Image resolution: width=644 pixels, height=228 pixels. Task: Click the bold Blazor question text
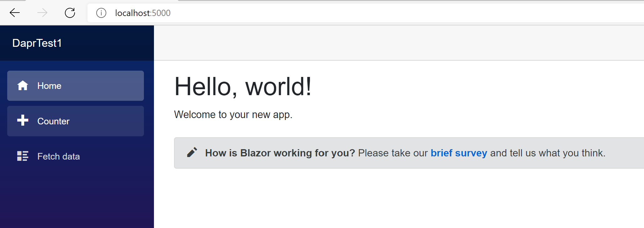pos(280,153)
